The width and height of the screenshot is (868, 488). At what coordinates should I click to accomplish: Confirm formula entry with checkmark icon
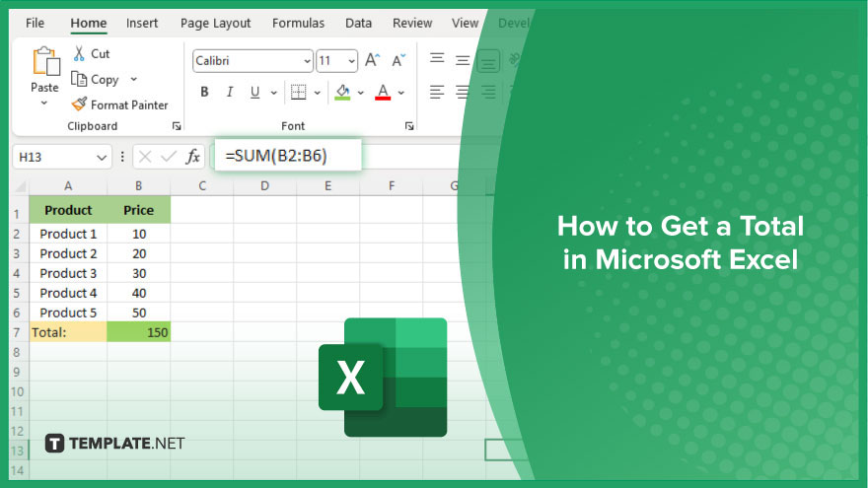169,157
